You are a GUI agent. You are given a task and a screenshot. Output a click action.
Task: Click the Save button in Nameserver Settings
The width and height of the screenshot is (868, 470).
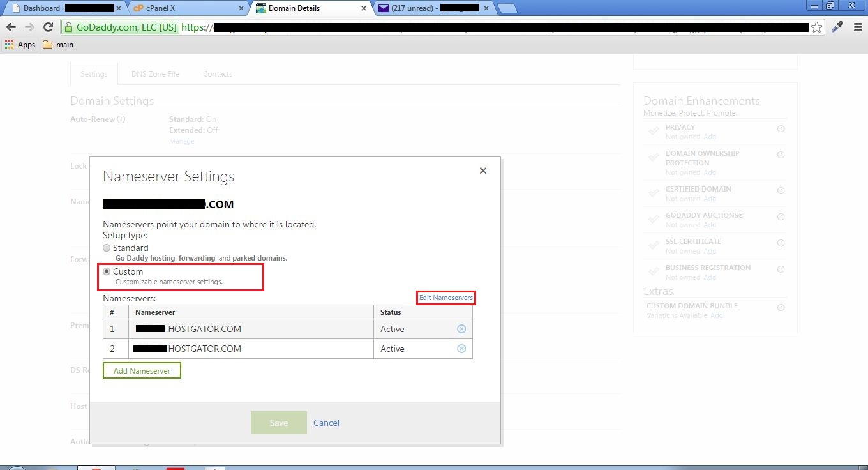pyautogui.click(x=279, y=423)
